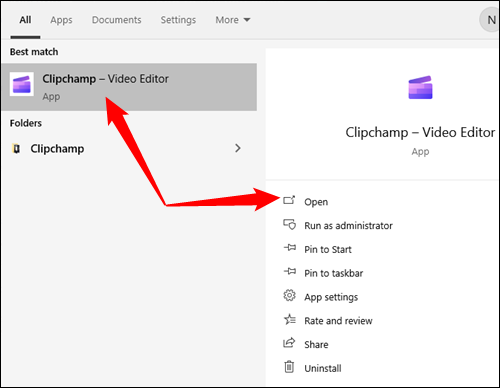Image resolution: width=500 pixels, height=388 pixels.
Task: Switch to the Apps tab
Action: [61, 20]
